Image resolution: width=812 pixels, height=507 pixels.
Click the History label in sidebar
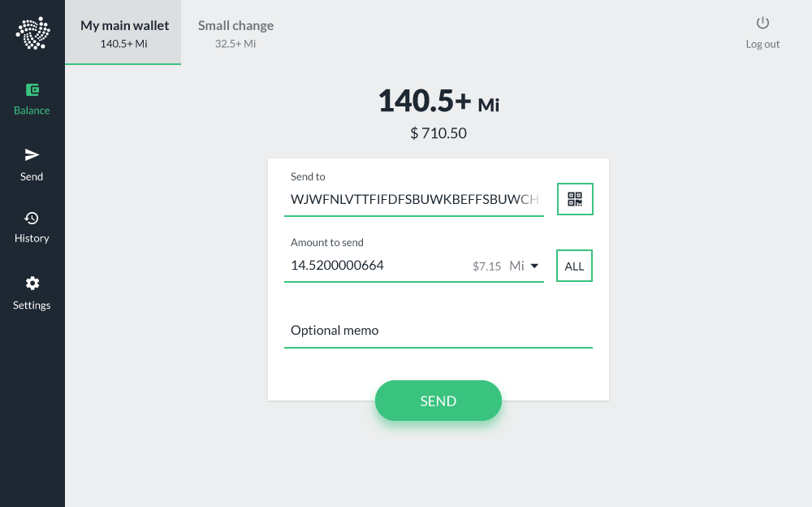coord(32,238)
